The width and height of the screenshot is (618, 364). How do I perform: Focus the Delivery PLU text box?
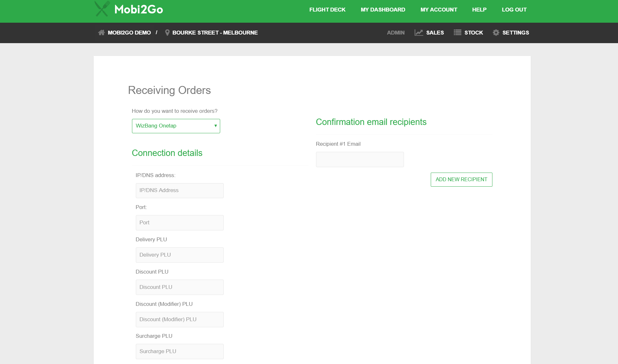click(179, 255)
